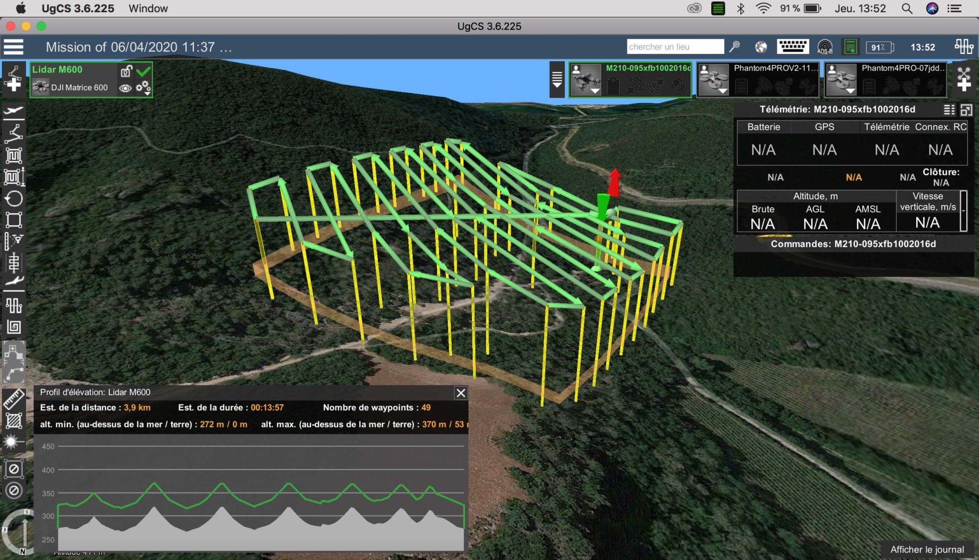This screenshot has height=560, width=979.
Task: Select the Area scan tool
Action: (14, 155)
